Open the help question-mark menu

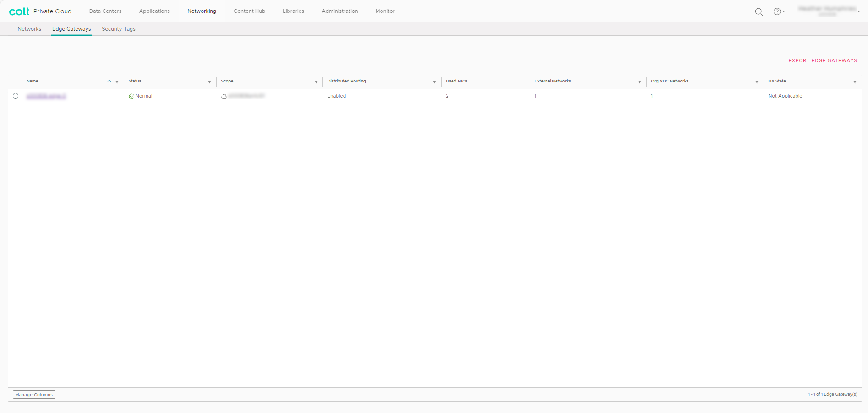779,11
